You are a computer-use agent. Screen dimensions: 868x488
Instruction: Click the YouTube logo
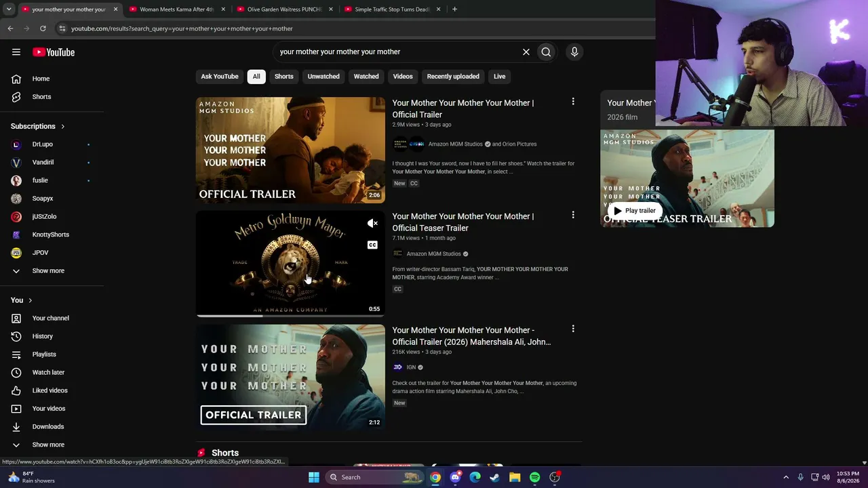(54, 52)
